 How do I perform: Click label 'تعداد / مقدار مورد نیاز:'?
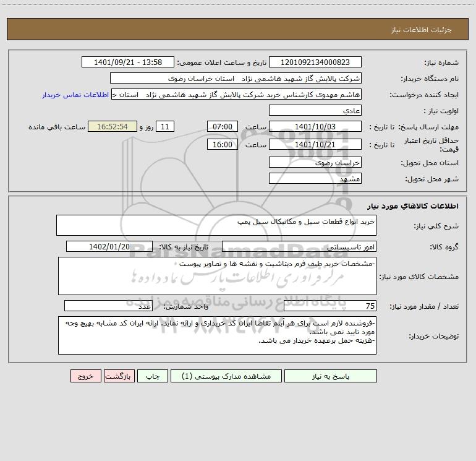pos(424,307)
